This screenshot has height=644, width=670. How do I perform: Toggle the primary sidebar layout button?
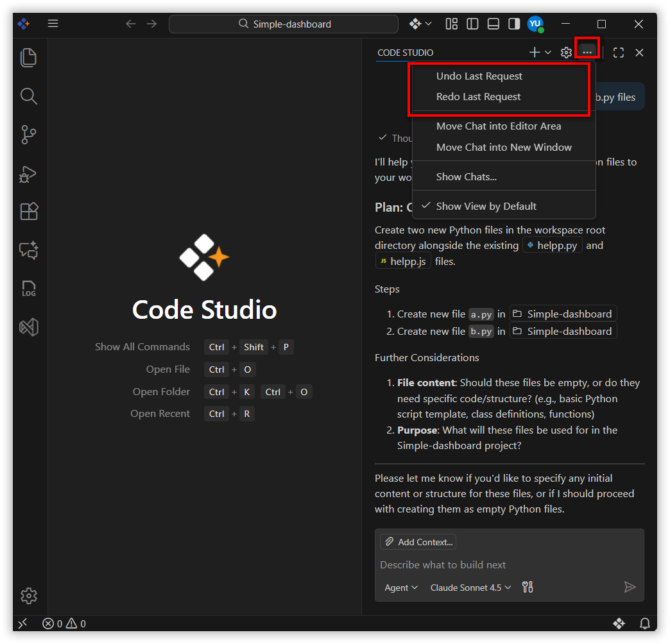(472, 24)
